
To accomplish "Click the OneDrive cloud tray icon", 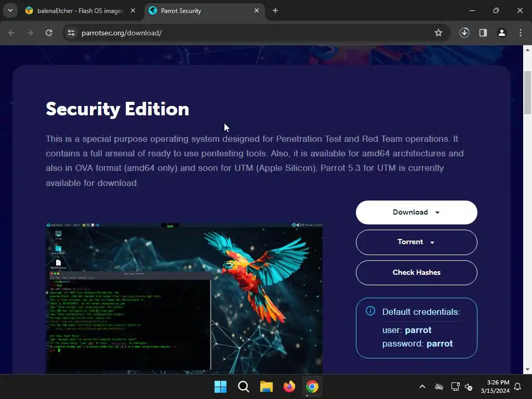I will [x=439, y=387].
